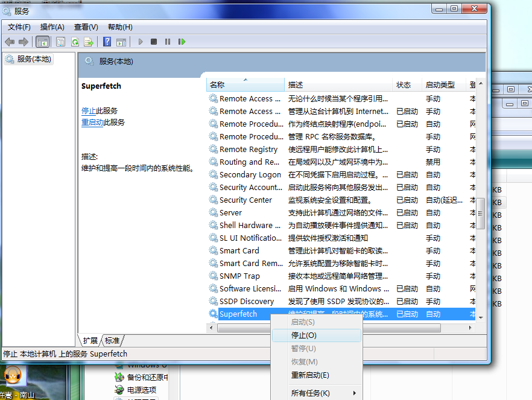Click the Forward arrow toolbar icon

[24, 42]
